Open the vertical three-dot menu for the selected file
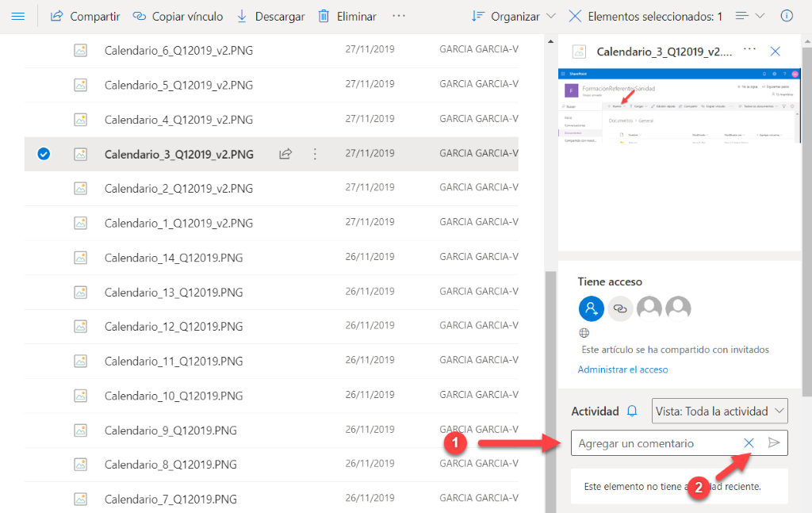812x513 pixels. (315, 154)
